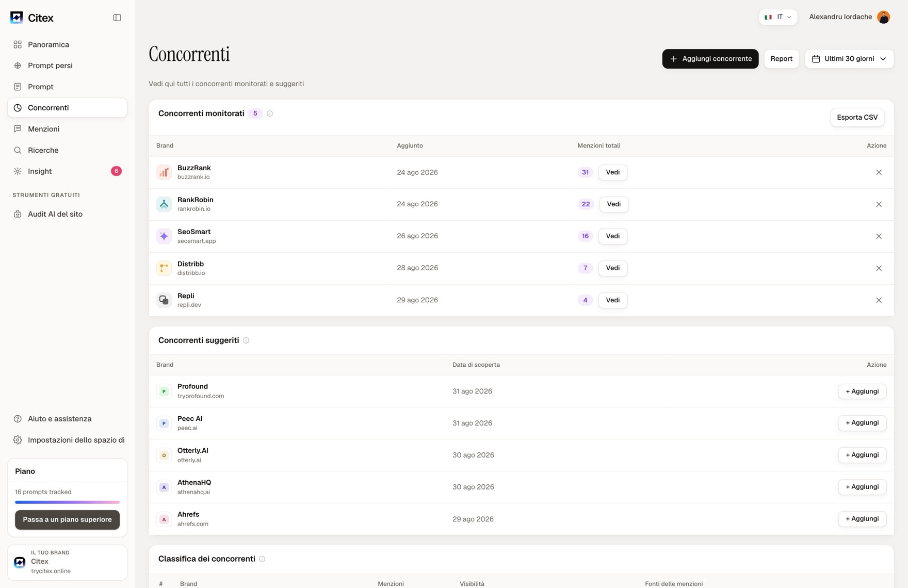The image size is (908, 588).
Task: Click the Repli brand logo
Action: 164,300
